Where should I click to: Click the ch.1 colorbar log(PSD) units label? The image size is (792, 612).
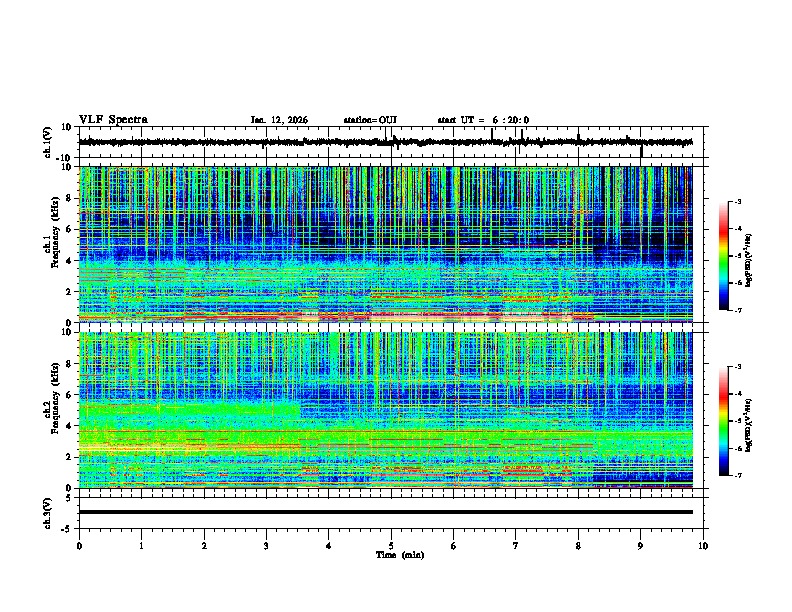pos(748,261)
